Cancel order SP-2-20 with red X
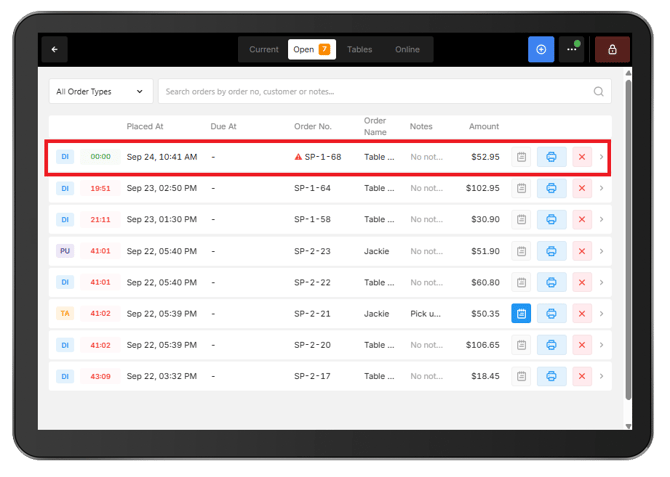The height and width of the screenshot is (477, 670). point(582,345)
